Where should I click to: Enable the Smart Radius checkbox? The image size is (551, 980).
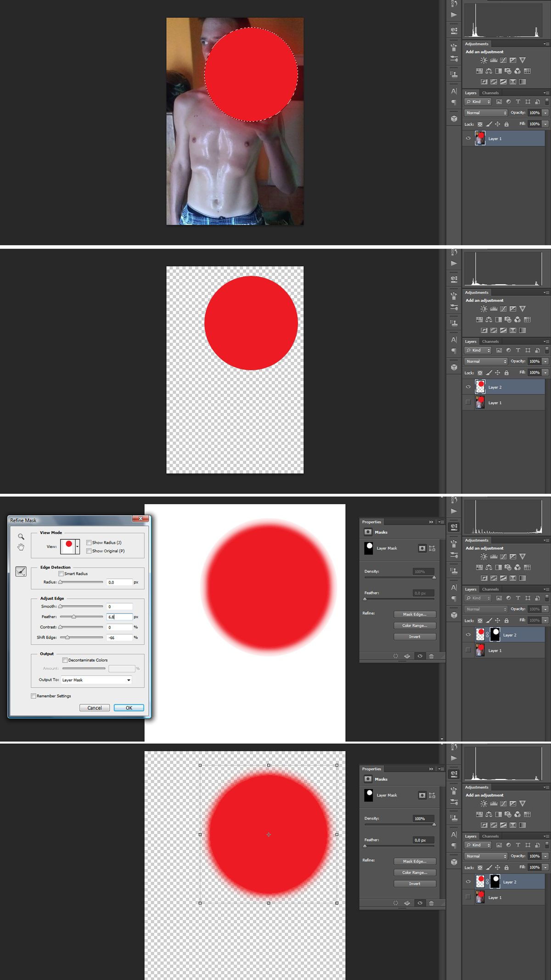[61, 574]
